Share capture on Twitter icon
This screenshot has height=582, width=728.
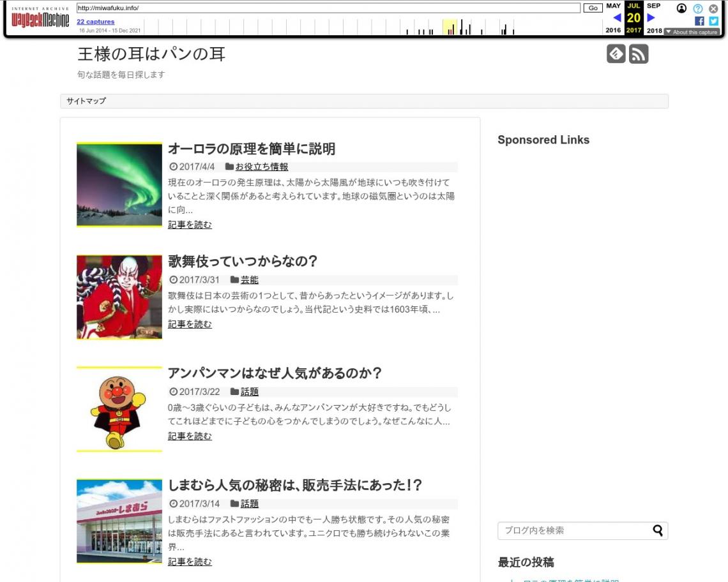tap(713, 21)
